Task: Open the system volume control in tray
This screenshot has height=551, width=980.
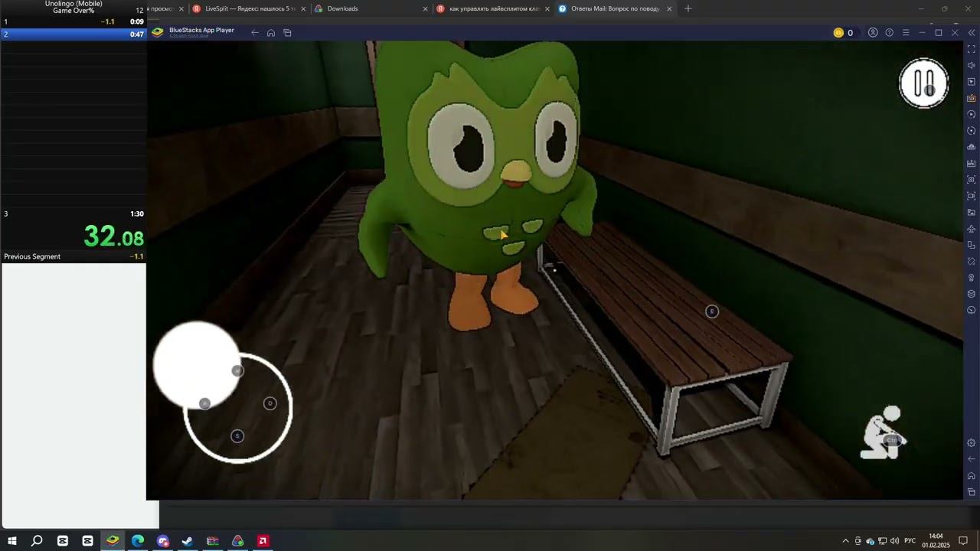Action: (x=894, y=541)
